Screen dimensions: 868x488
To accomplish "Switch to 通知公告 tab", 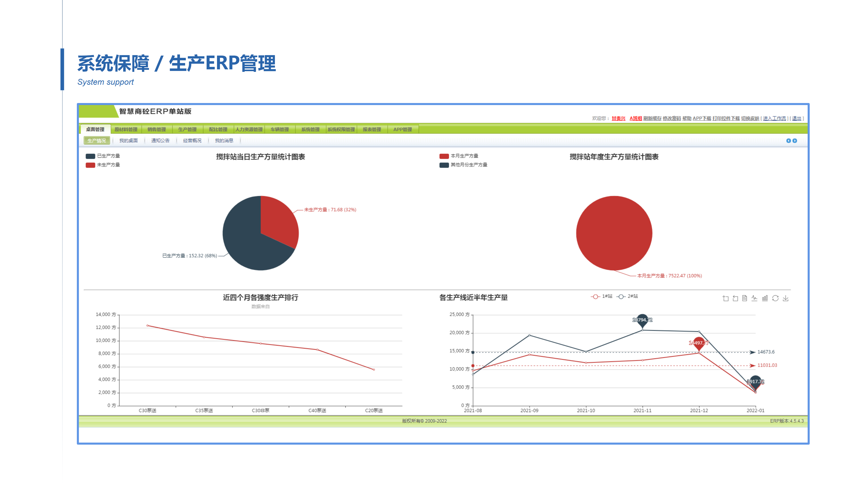I will point(160,141).
